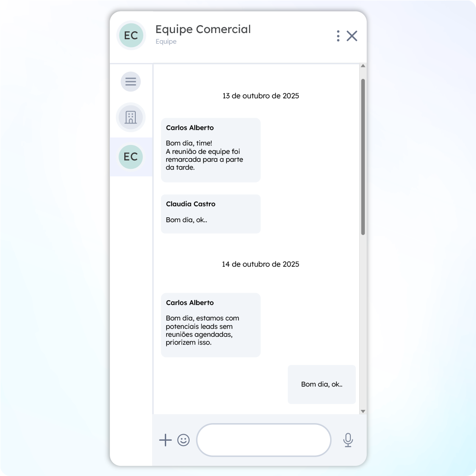Click your sent 'Bom dia, ok..' message

[x=321, y=384]
